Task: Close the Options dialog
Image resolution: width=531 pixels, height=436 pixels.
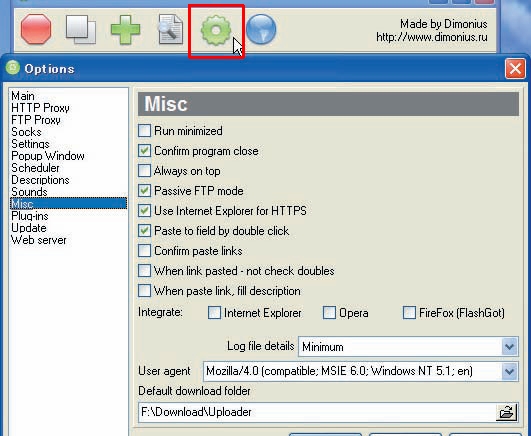Action: pos(515,69)
